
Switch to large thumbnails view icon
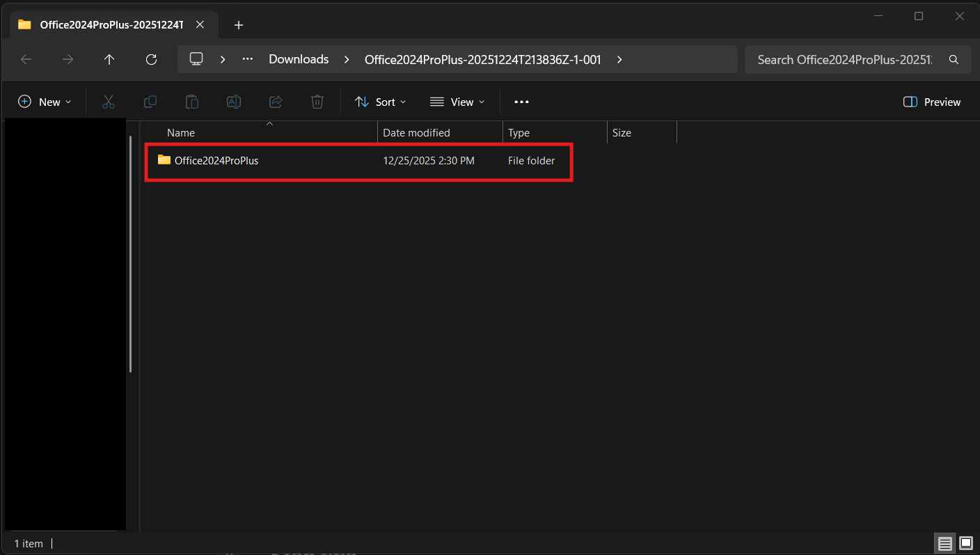(966, 543)
